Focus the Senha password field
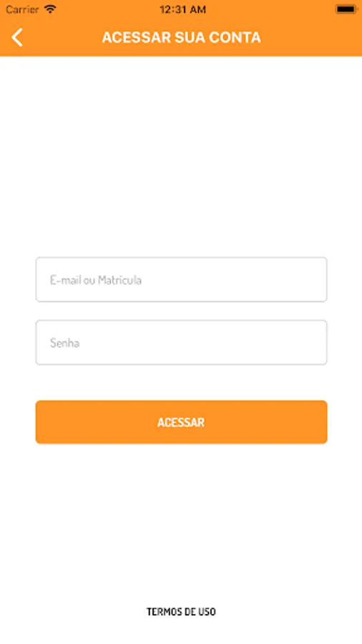The height and width of the screenshot is (644, 362). point(182,342)
